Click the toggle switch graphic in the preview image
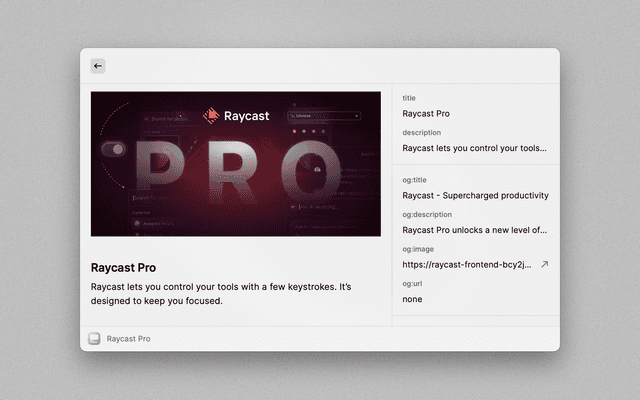640x400 pixels. [x=113, y=148]
